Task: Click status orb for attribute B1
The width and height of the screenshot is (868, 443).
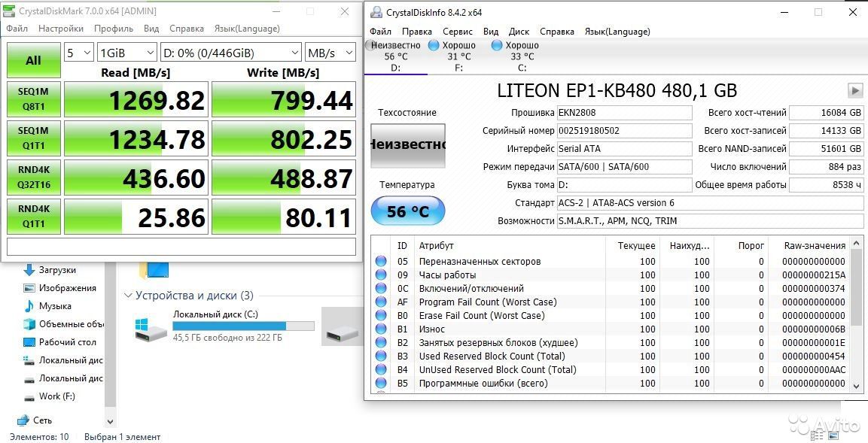Action: [381, 329]
